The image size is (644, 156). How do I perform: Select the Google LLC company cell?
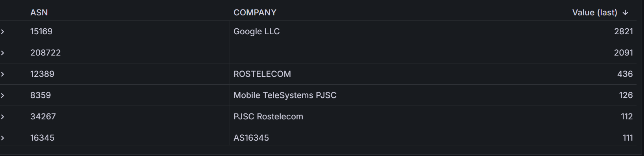(x=331, y=32)
